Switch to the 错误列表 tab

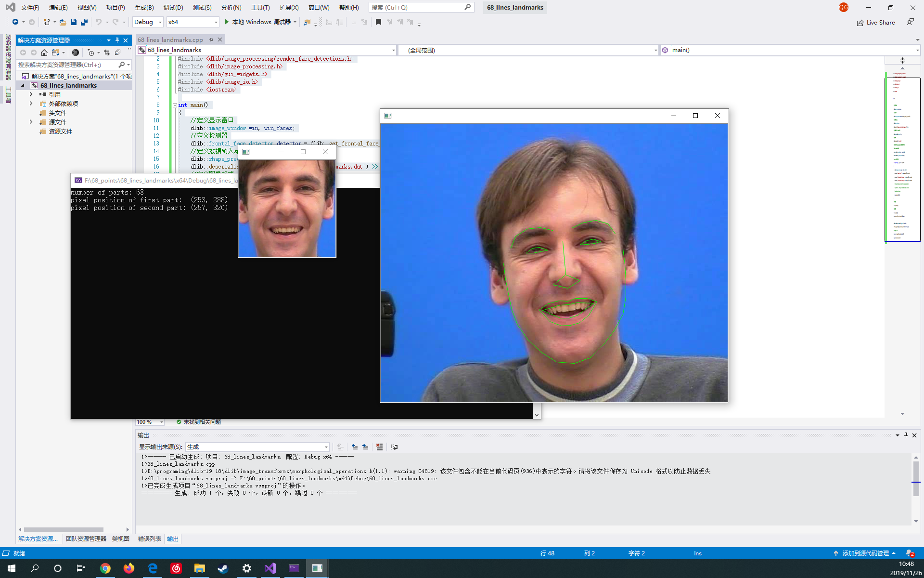[x=149, y=539]
